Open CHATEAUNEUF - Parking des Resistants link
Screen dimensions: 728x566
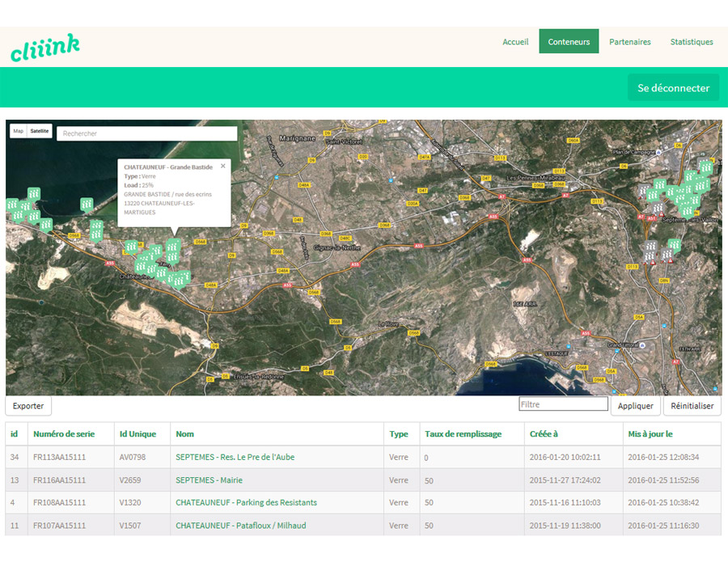pos(246,503)
